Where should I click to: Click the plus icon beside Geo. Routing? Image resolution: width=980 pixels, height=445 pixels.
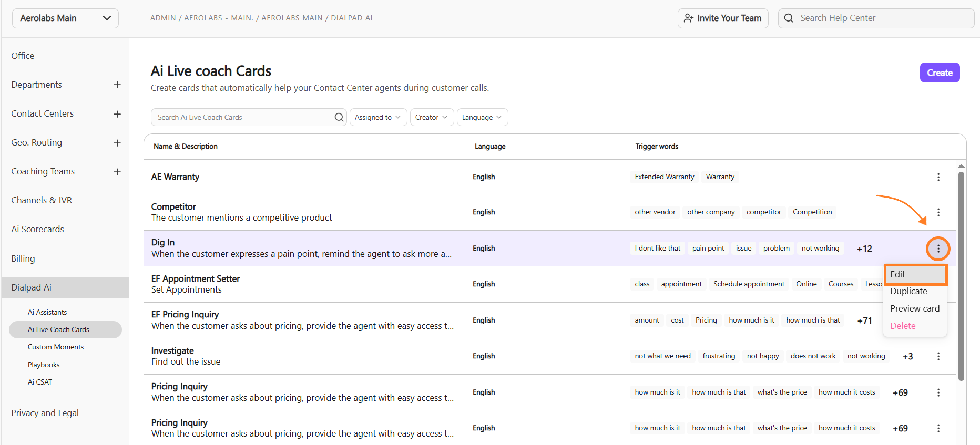pyautogui.click(x=117, y=143)
